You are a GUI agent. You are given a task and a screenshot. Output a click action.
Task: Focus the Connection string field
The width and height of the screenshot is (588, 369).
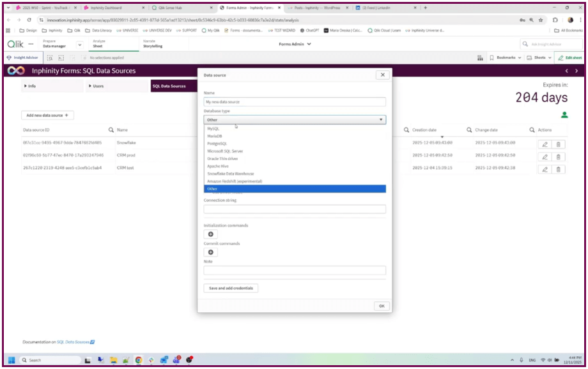pyautogui.click(x=295, y=209)
